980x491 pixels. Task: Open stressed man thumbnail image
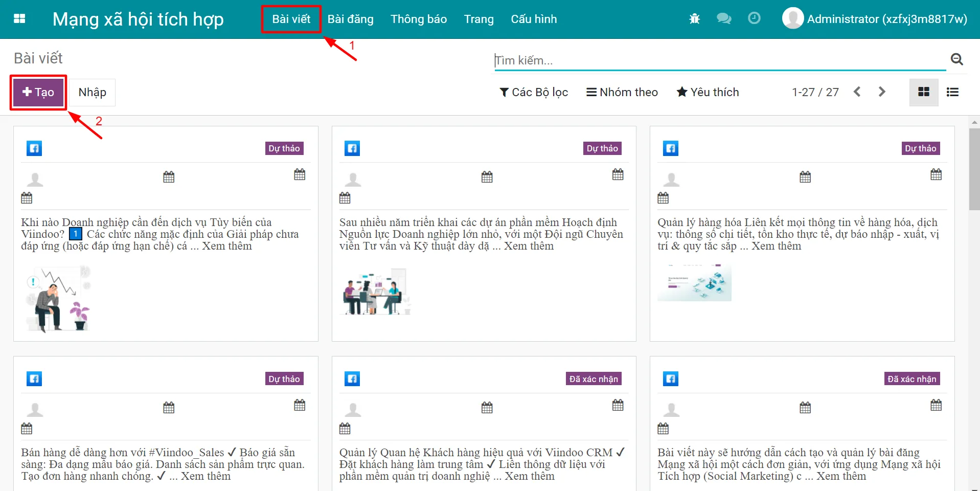coord(58,299)
